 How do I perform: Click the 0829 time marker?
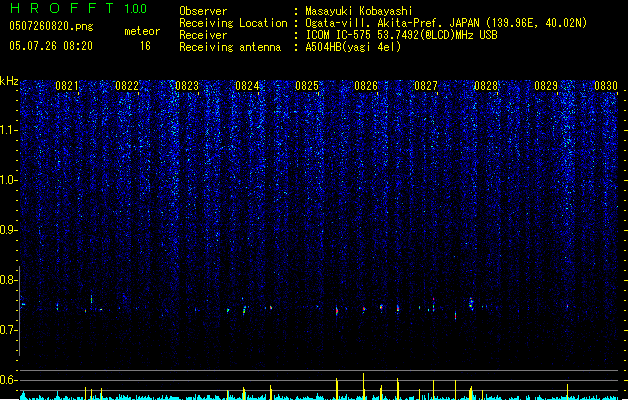[546, 86]
